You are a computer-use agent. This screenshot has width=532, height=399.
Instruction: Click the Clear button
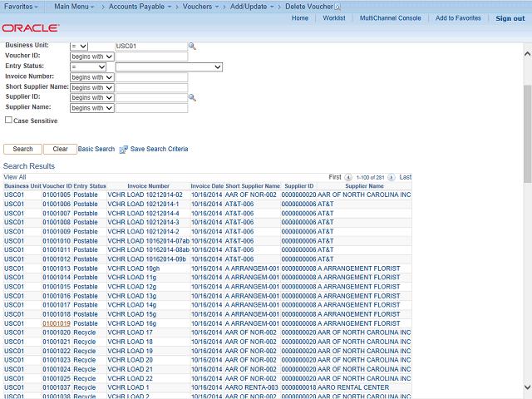pos(60,149)
